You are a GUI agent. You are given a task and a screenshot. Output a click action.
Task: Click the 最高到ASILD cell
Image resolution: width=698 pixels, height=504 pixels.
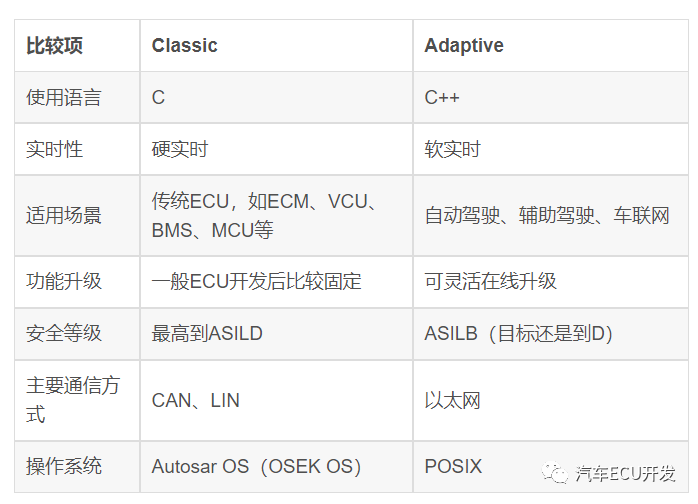pos(276,333)
